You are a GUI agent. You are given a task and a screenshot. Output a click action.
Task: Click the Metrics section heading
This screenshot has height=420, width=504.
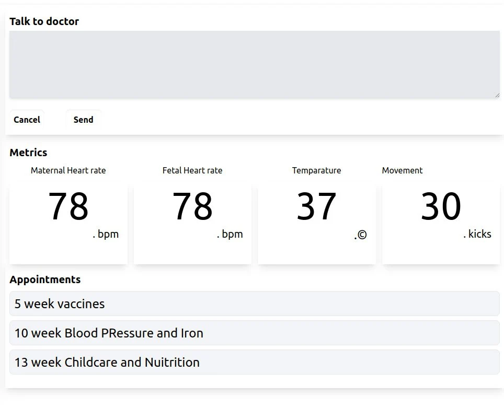coord(28,153)
